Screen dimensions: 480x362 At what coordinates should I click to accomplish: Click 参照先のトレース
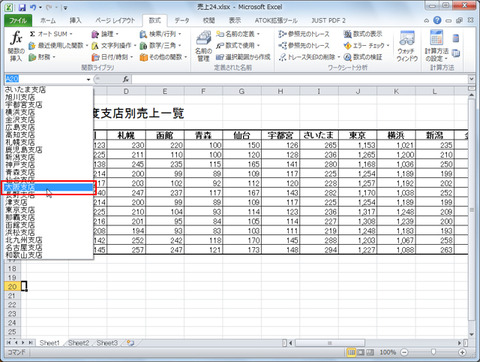[x=304, y=45]
